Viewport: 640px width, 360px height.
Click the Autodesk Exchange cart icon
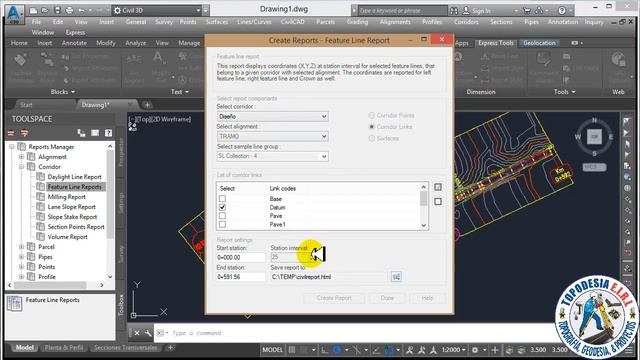click(527, 10)
